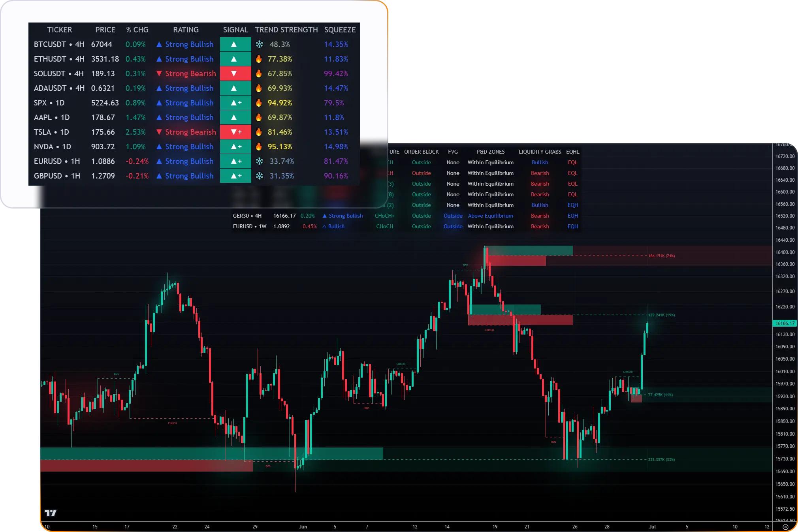This screenshot has height=532, width=798.
Task: Click the green up-plus signal for SPX
Action: pos(235,103)
